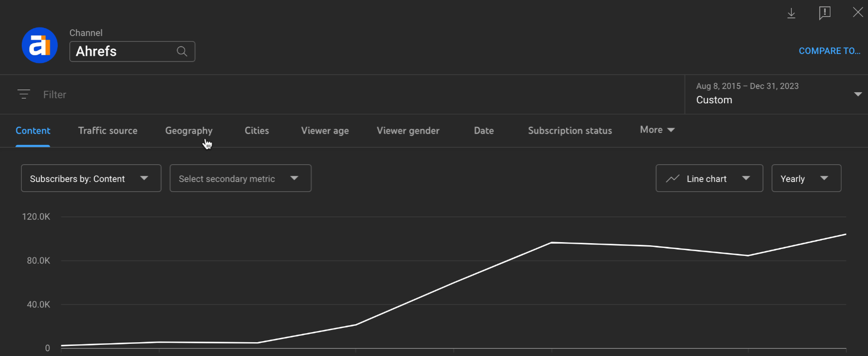
Task: Change the Yearly granularity dropdown
Action: 806,179
